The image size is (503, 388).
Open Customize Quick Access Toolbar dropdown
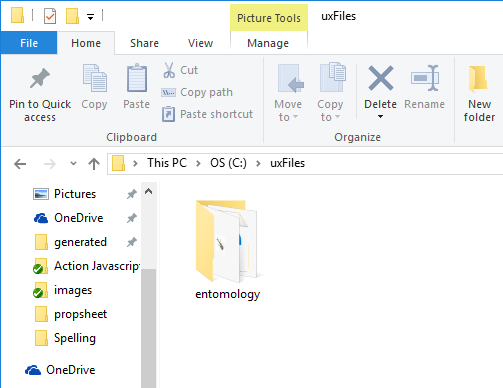point(90,17)
